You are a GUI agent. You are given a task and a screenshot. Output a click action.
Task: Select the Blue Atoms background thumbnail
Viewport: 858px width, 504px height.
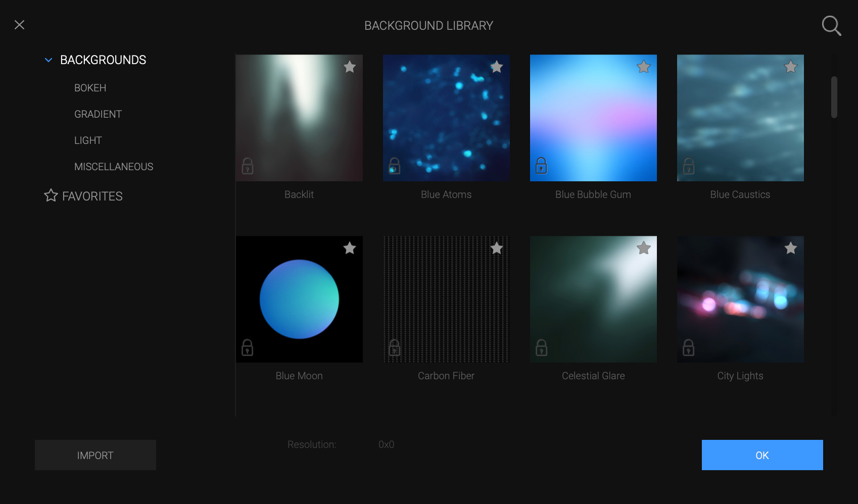click(446, 118)
